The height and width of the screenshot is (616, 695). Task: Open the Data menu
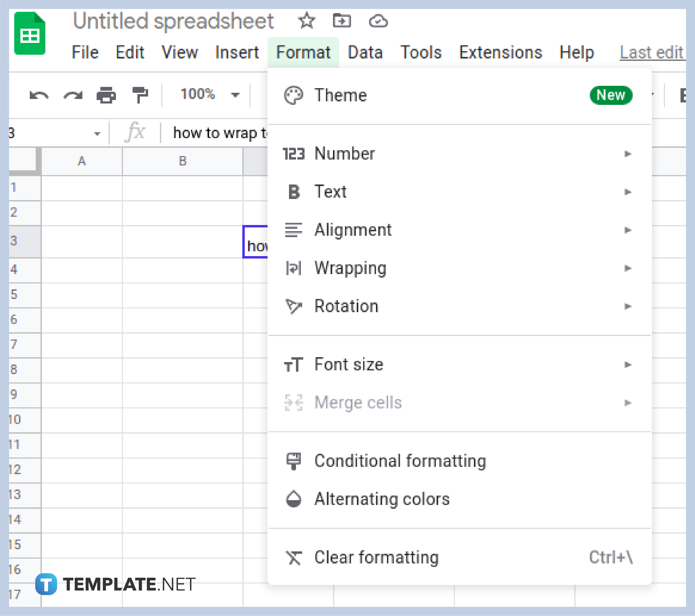coord(365,52)
